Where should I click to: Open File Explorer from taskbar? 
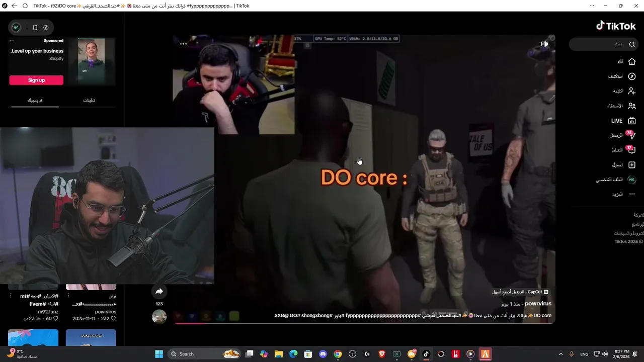(279, 354)
